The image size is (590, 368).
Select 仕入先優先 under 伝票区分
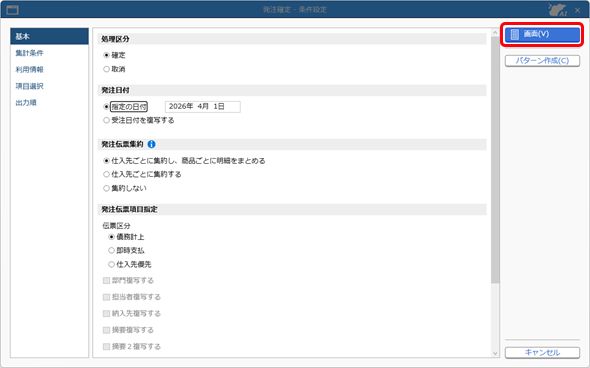click(x=111, y=265)
